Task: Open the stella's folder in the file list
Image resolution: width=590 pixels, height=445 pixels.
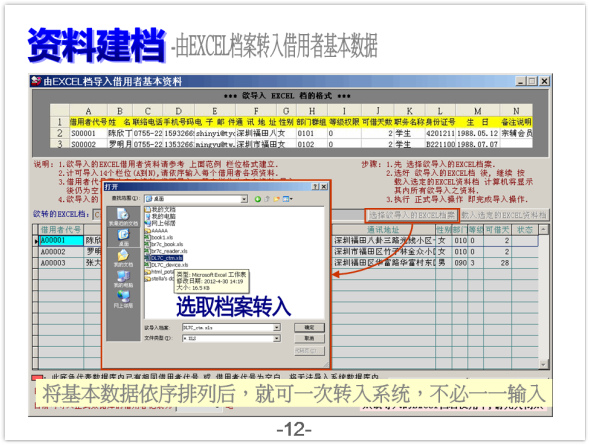Action: [x=160, y=279]
